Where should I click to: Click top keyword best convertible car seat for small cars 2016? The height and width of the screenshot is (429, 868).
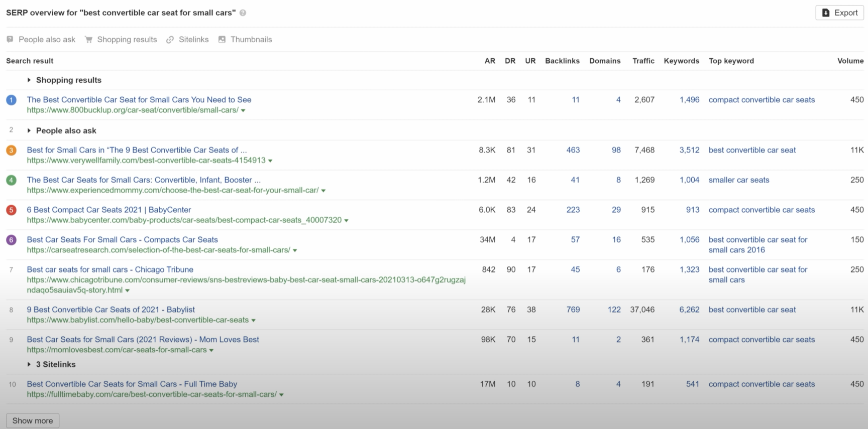click(x=758, y=245)
